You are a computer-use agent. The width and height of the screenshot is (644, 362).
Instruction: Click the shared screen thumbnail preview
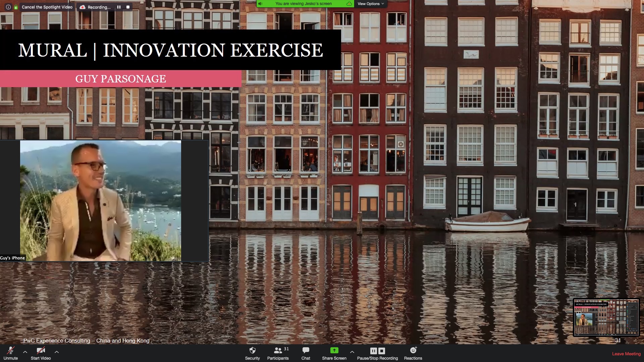click(606, 317)
